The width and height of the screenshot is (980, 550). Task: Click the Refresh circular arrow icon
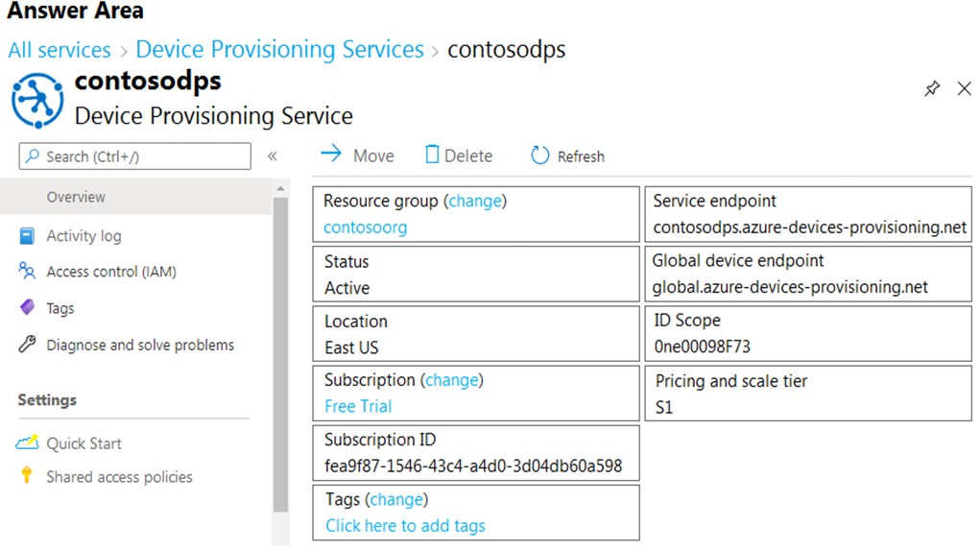pyautogui.click(x=540, y=155)
